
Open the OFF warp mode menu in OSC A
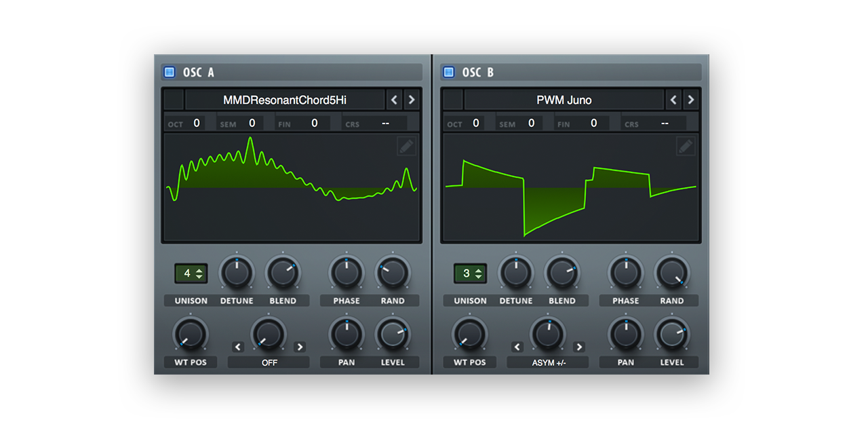(269, 362)
